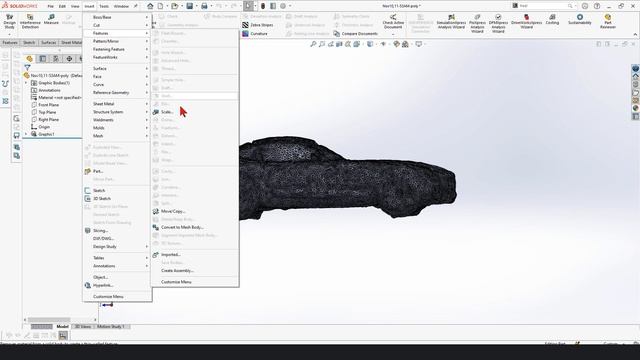Select Top Plane in feature tree
The image size is (640, 360).
point(47,112)
